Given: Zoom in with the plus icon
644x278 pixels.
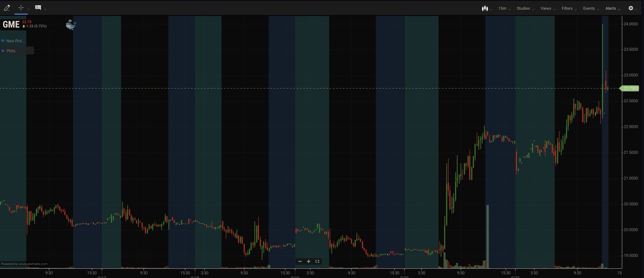Looking at the screenshot, I should 309,261.
